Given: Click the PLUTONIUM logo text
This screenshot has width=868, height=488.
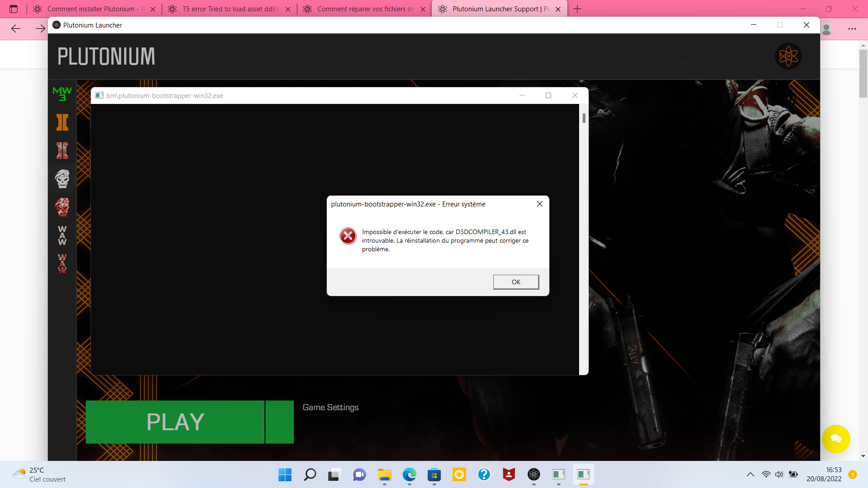Looking at the screenshot, I should click(x=106, y=56).
